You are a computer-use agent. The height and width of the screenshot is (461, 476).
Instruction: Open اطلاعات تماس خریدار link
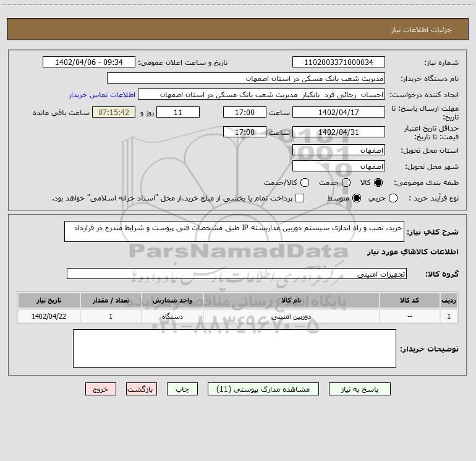tap(102, 95)
